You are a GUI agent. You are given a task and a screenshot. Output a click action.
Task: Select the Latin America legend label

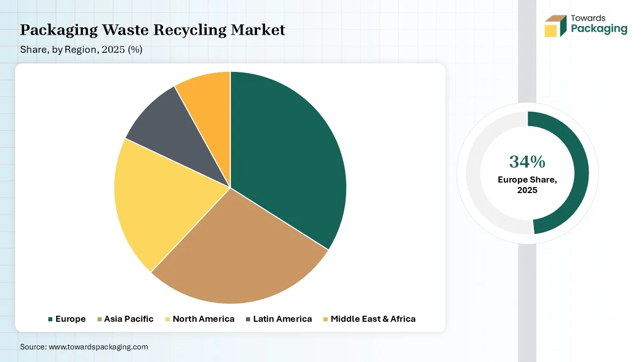pyautogui.click(x=282, y=319)
